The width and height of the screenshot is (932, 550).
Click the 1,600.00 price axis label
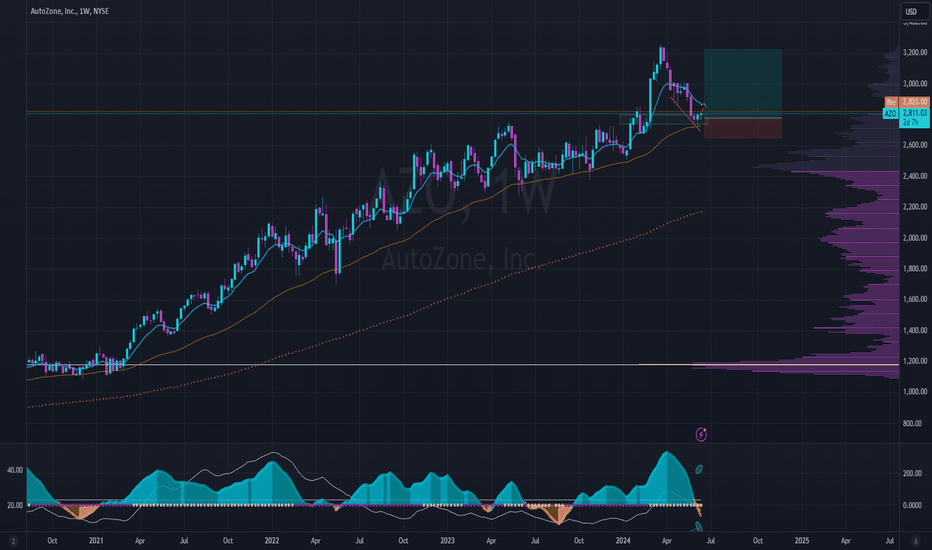click(x=914, y=300)
